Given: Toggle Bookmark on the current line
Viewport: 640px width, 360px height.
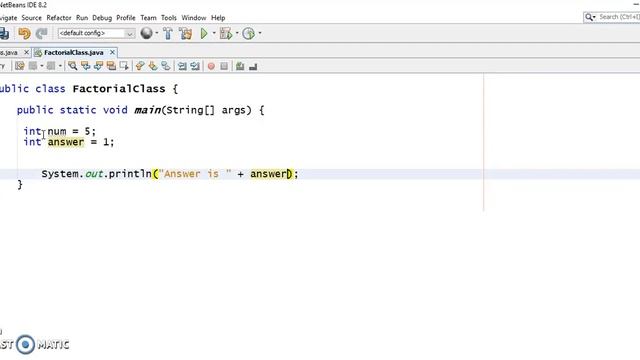Looking at the screenshot, I should (x=166, y=66).
